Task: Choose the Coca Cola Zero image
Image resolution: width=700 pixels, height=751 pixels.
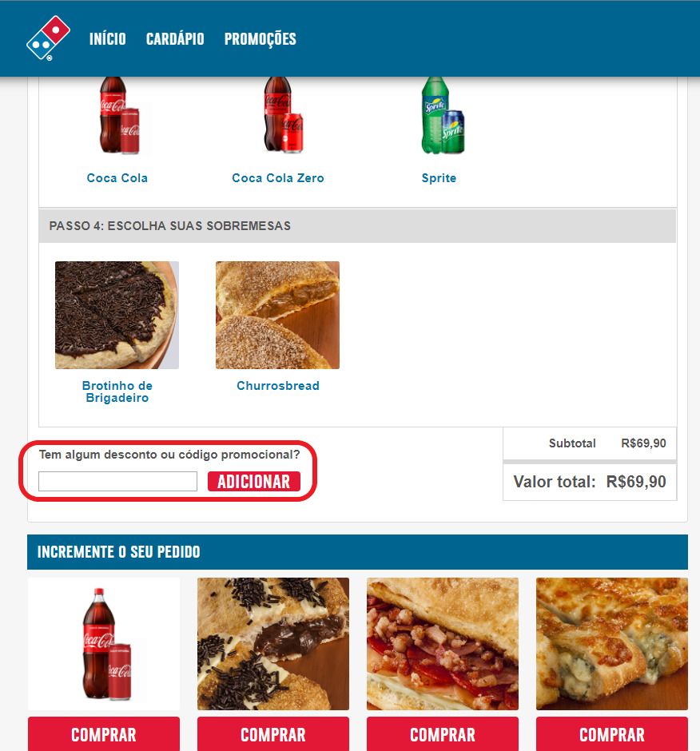Action: [282, 116]
